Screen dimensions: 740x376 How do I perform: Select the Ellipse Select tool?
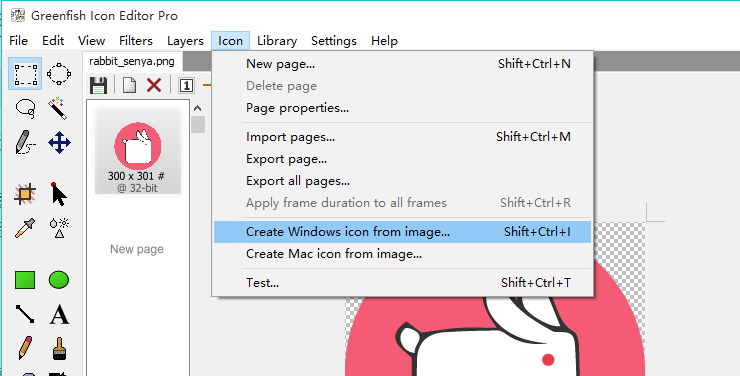tap(59, 74)
